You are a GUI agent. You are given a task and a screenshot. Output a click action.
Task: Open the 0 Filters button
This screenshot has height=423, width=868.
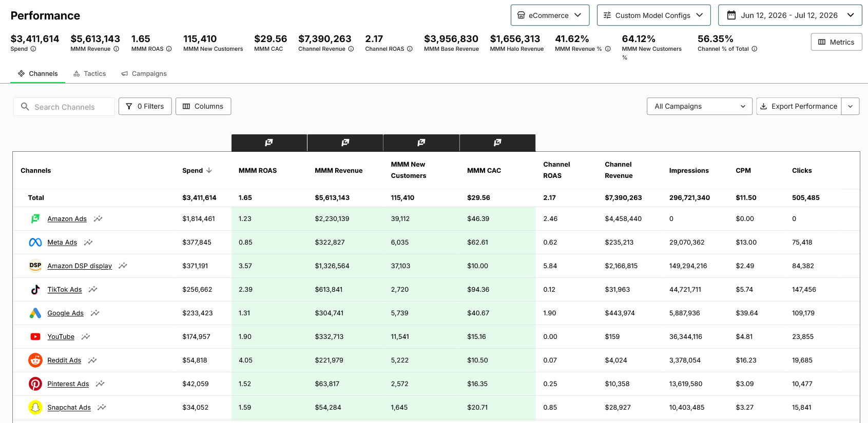coord(145,106)
